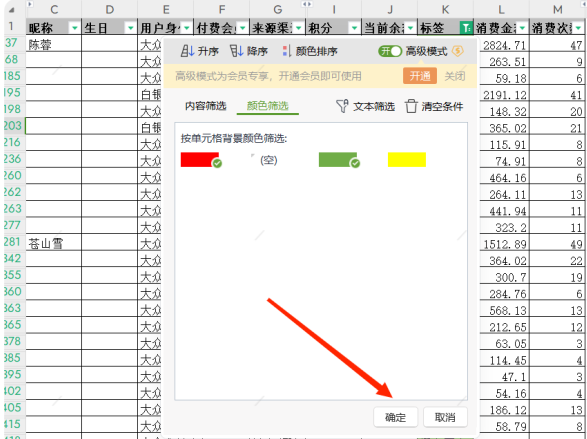Viewport: 587px width, 439px height.
Task: Open the 积分 column filter dropdown
Action: click(x=354, y=28)
